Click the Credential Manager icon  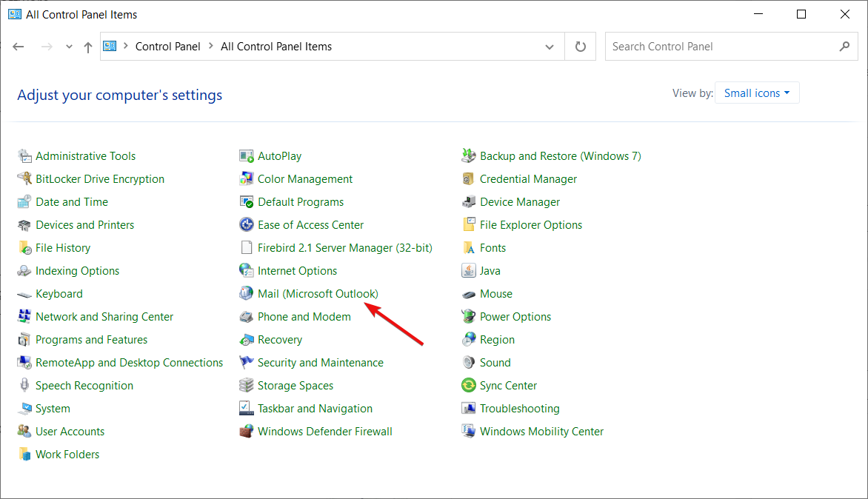tap(469, 178)
